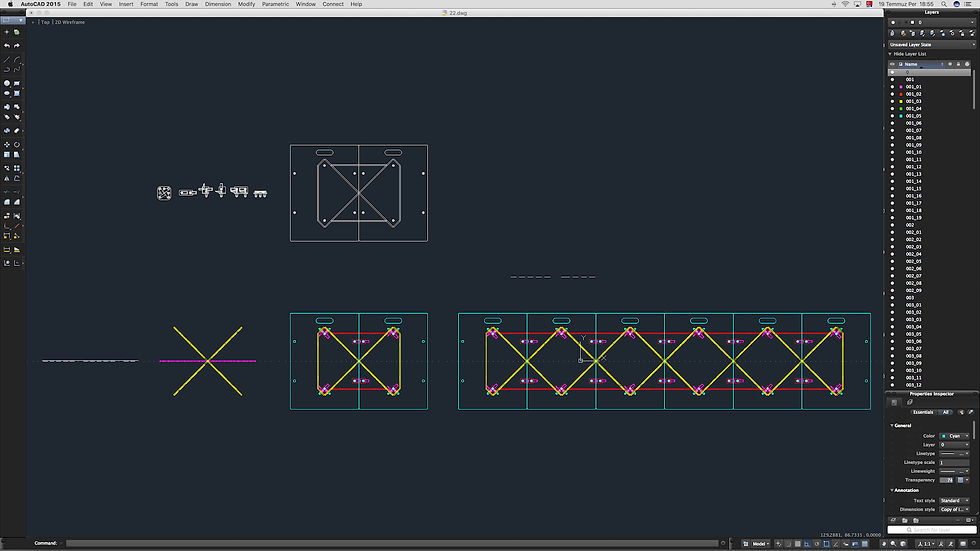
Task: Open the Linetype dropdown
Action: pyautogui.click(x=954, y=454)
